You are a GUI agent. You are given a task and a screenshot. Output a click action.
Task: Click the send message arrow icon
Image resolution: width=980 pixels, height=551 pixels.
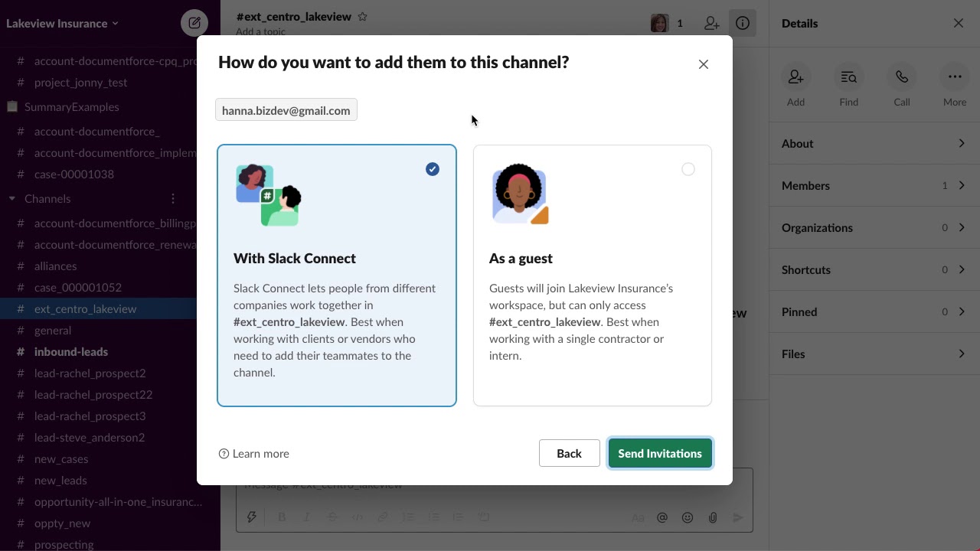[738, 517]
